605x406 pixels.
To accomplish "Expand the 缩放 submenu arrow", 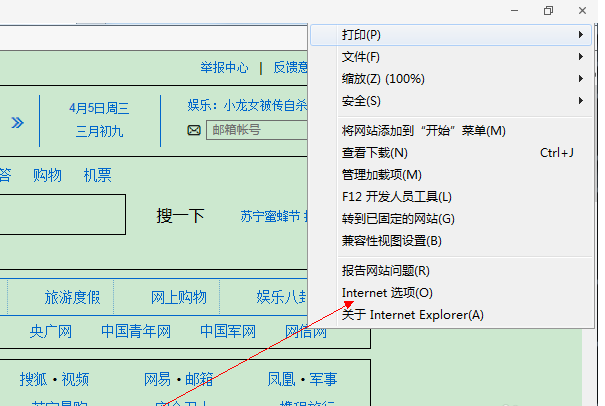I will (581, 79).
